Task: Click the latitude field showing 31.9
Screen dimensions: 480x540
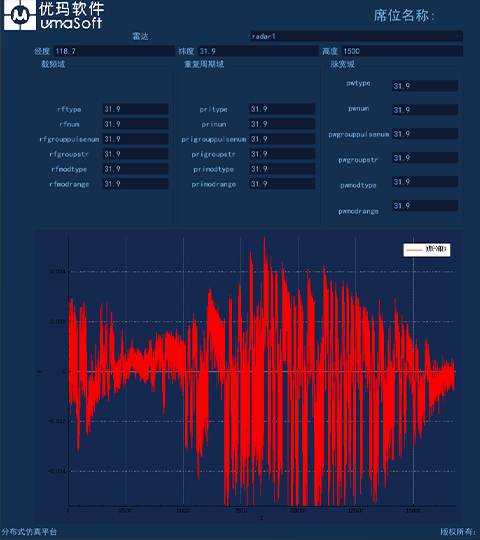Action: tap(258, 51)
